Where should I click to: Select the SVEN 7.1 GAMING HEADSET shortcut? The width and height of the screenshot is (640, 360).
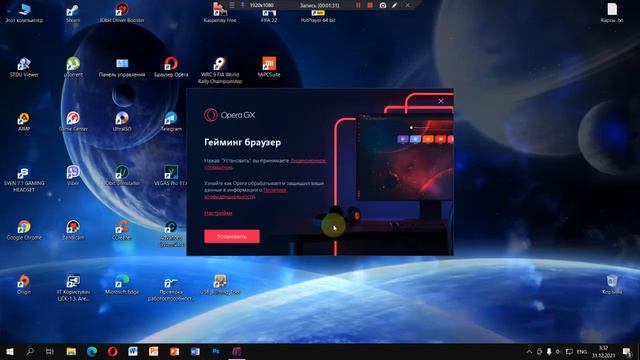24,179
